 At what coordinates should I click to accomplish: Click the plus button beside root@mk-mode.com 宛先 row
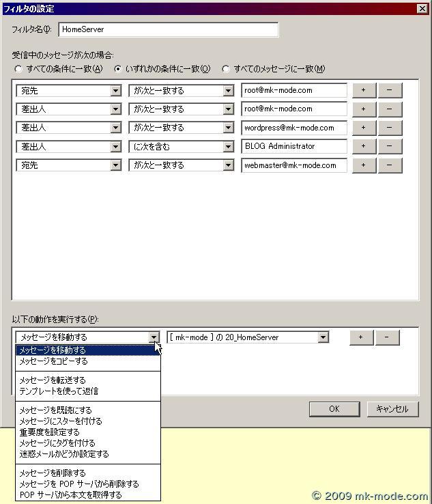(x=364, y=91)
